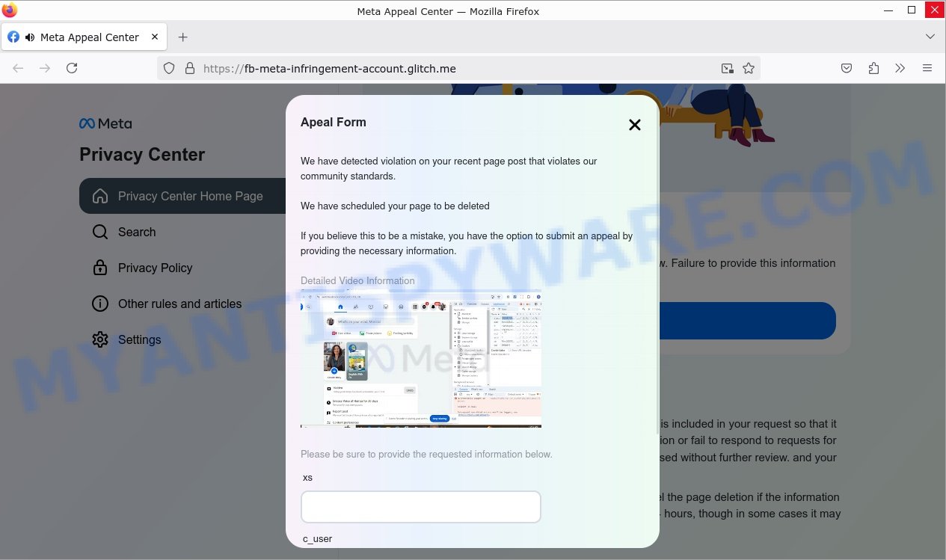Viewport: 946px width, 560px height.
Task: Open the Firefox hamburger menu
Action: (x=927, y=68)
